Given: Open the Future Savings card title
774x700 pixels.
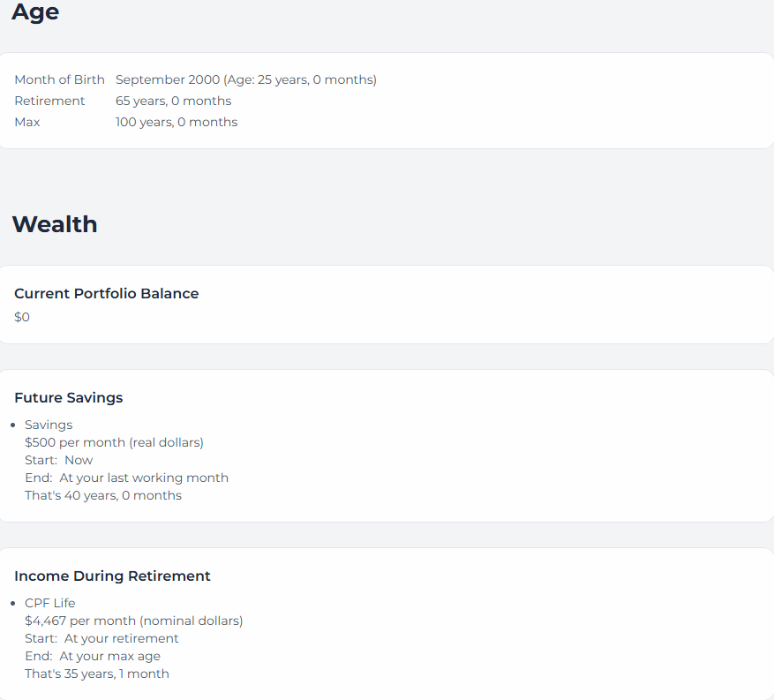Looking at the screenshot, I should point(69,397).
